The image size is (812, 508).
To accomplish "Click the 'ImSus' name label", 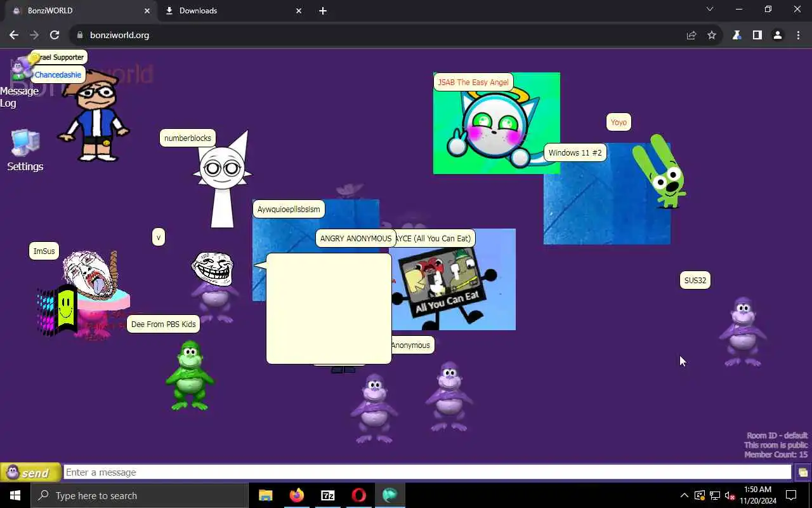I will click(x=44, y=251).
